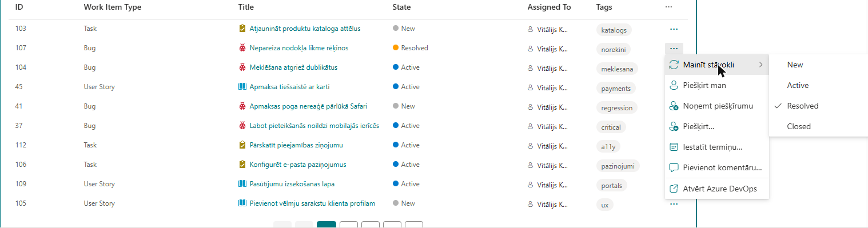The width and height of the screenshot is (868, 228).
Task: Click the regression tag
Action: (616, 107)
